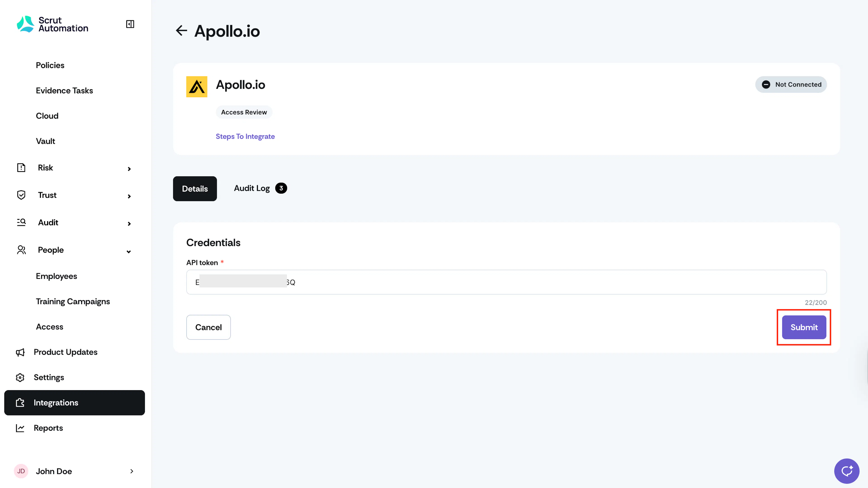The width and height of the screenshot is (868, 488).
Task: Click the Trust shield icon
Action: pyautogui.click(x=21, y=195)
